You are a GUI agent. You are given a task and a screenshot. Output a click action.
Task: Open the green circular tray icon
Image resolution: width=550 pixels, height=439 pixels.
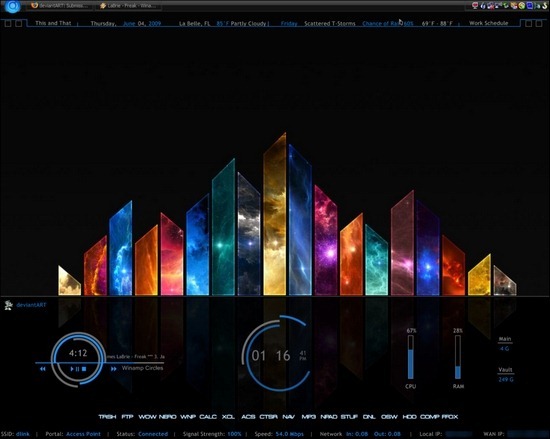coord(522,6)
